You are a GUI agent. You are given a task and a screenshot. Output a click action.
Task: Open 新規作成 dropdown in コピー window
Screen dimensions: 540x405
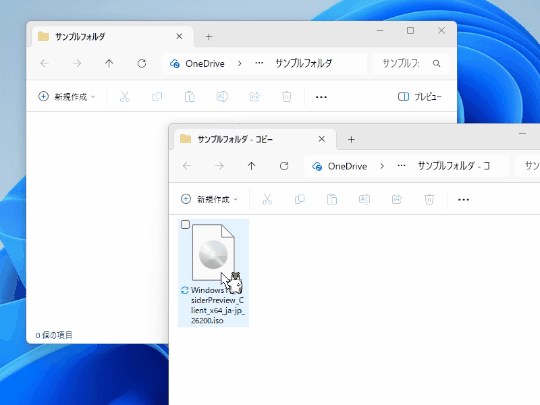click(x=209, y=199)
